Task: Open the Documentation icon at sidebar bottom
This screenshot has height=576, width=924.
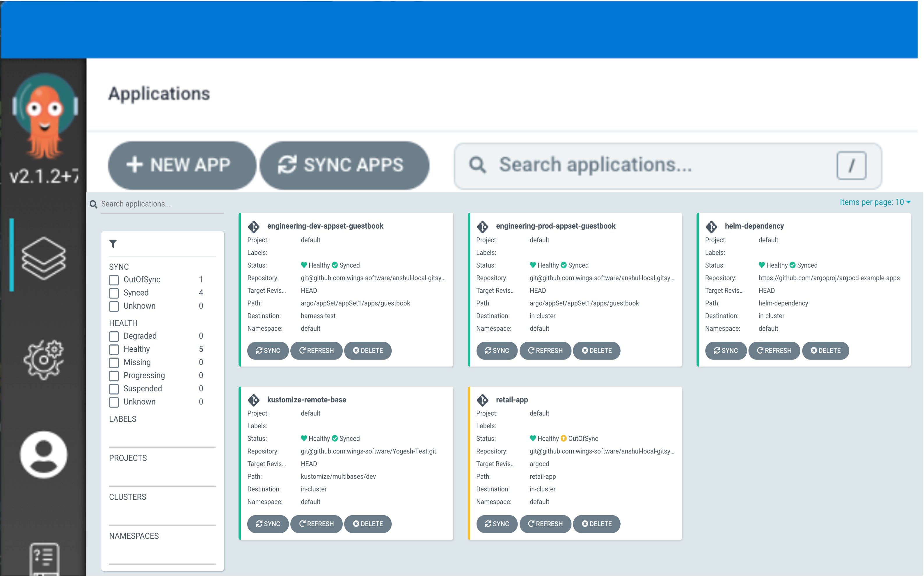Action: 44,559
